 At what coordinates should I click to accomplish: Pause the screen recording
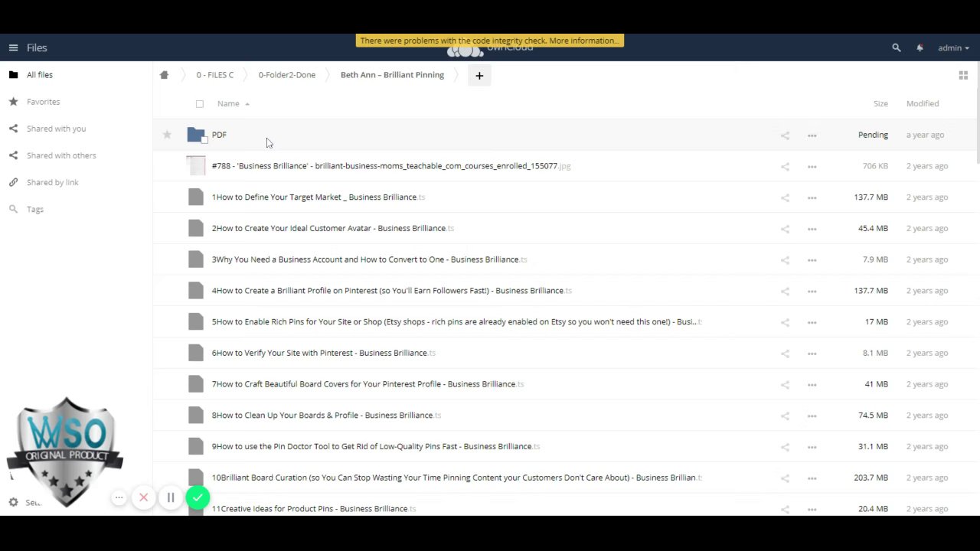click(171, 498)
